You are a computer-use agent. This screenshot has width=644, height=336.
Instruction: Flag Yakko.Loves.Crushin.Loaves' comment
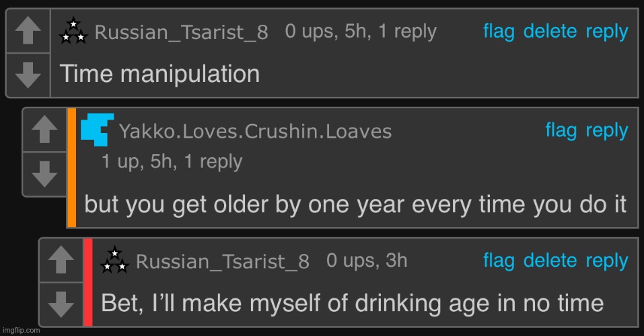[x=561, y=130]
